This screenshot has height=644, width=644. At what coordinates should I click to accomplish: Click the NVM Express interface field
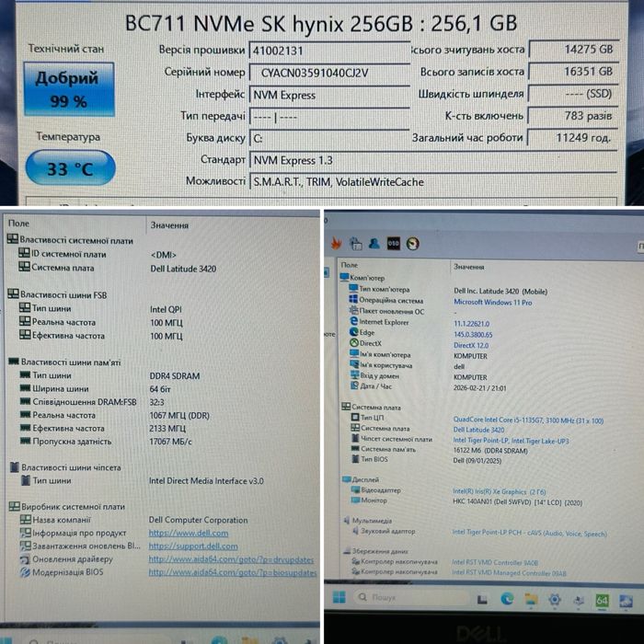329,95
